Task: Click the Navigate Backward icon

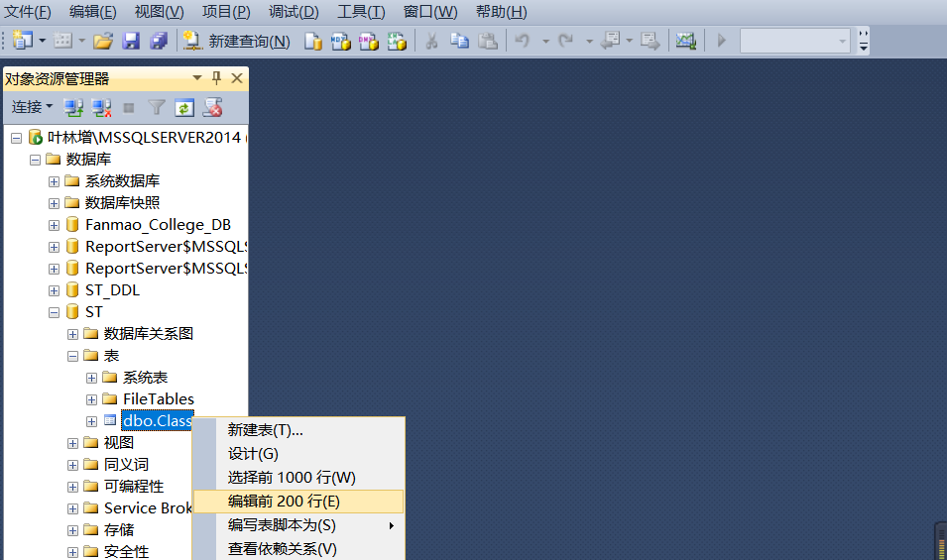Action: [x=611, y=41]
